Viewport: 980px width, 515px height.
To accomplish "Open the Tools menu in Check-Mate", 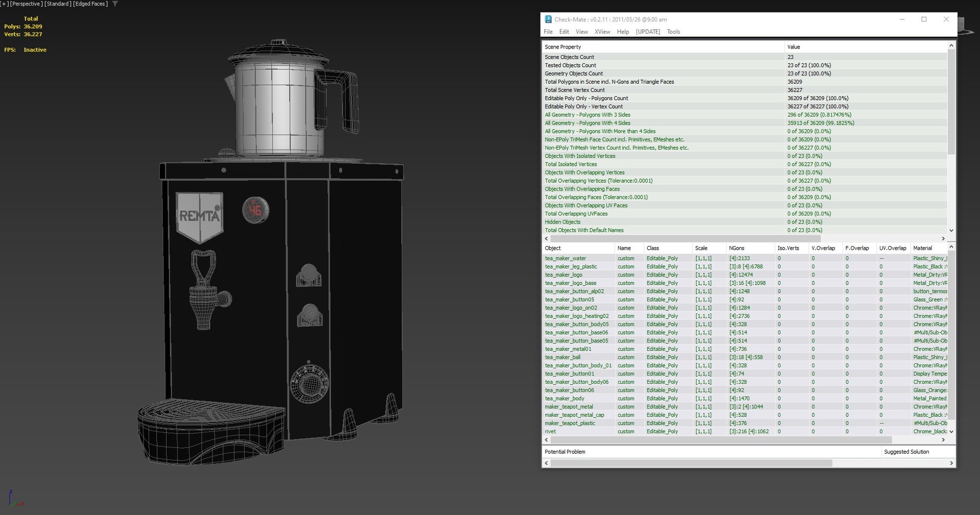I will pyautogui.click(x=673, y=32).
